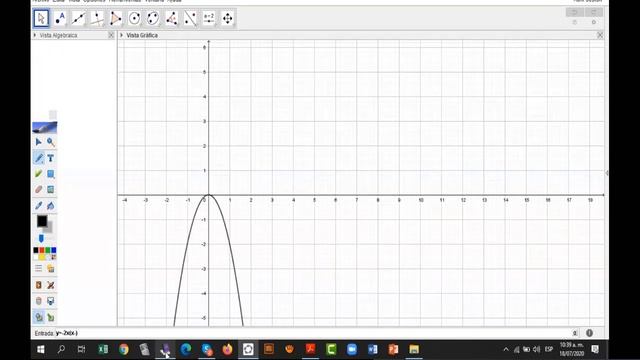The width and height of the screenshot is (640, 360).
Task: Click the large black foreground color box
Action: [x=42, y=221]
